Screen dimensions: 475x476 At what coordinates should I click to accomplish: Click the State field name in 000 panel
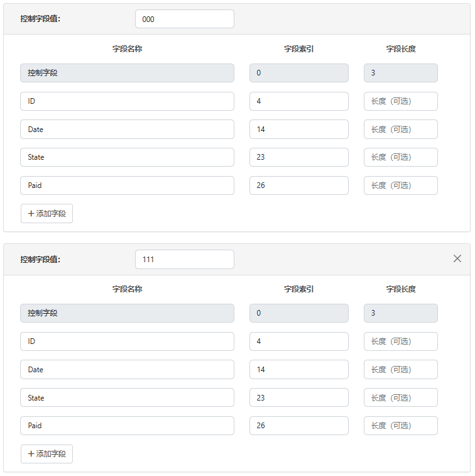click(x=127, y=157)
